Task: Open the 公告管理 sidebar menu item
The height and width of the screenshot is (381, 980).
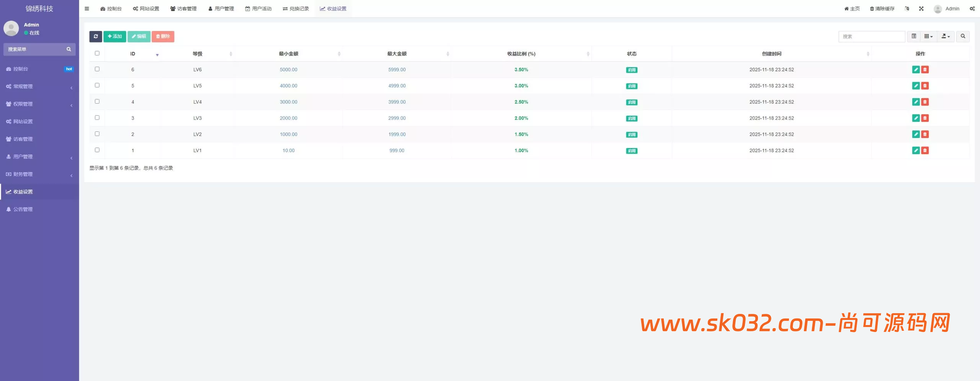Action: coord(24,209)
